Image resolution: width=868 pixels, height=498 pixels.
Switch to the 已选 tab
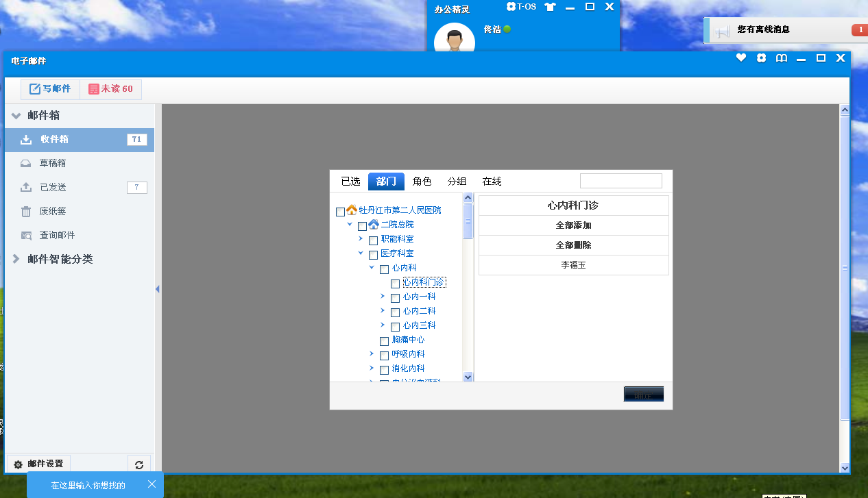click(x=350, y=182)
